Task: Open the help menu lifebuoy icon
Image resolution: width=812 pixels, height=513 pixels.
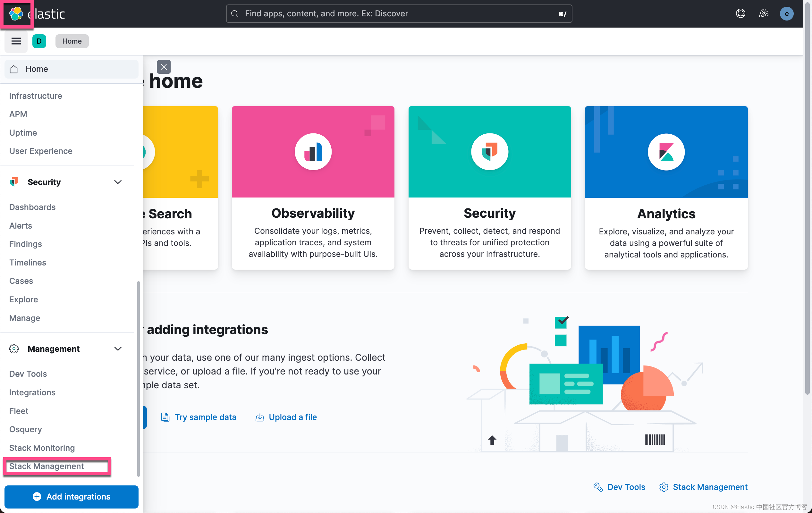Action: point(740,13)
